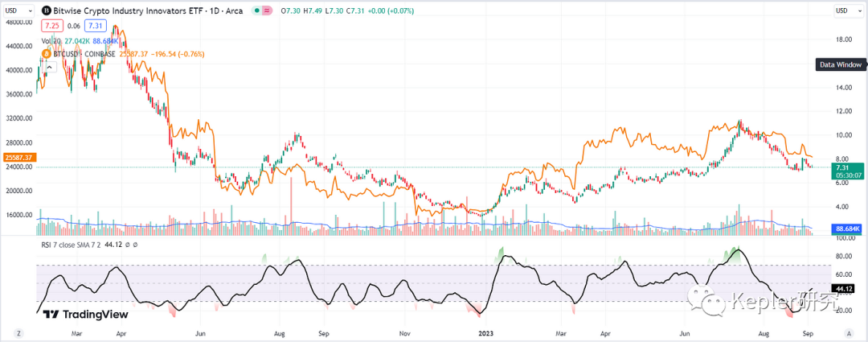Viewport: 868px width, 342px height.
Task: Open the left price scale USD currency dropdown
Action: point(18,10)
